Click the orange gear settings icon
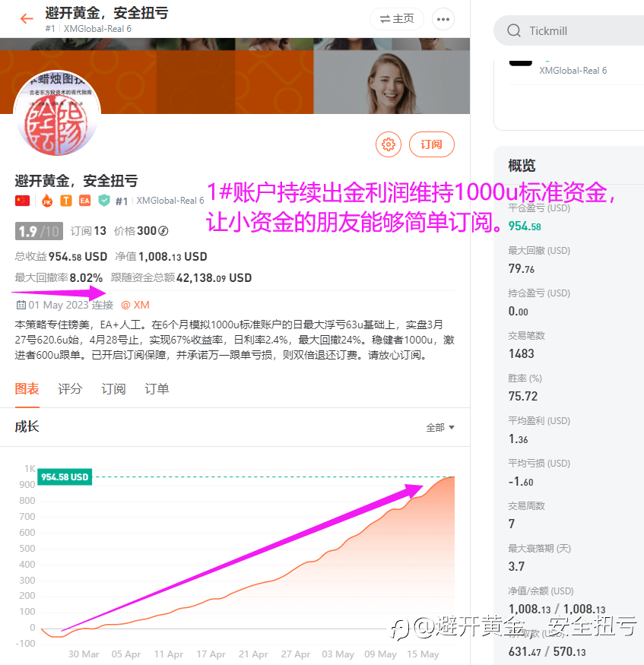644x665 pixels. [389, 144]
